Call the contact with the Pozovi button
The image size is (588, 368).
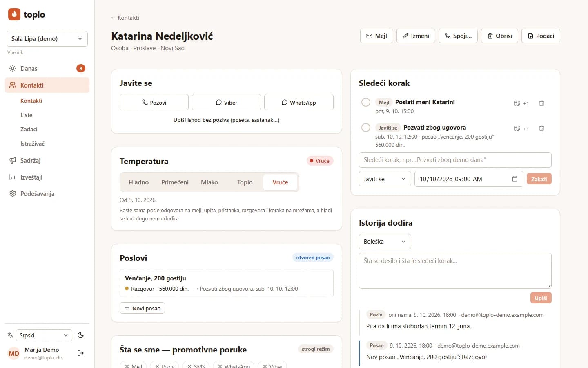pyautogui.click(x=154, y=102)
